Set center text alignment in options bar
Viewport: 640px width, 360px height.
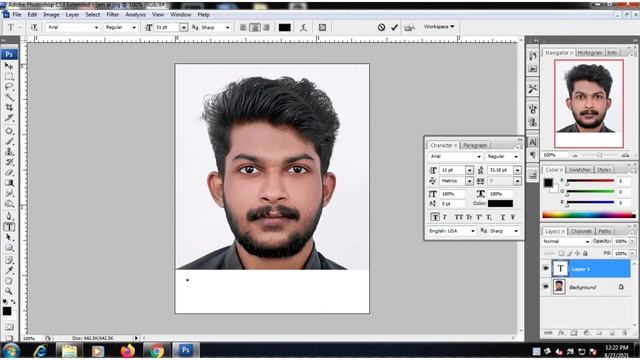pyautogui.click(x=255, y=27)
